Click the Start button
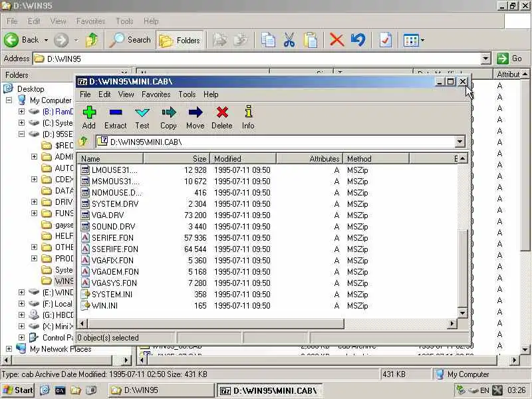This screenshot has width=532, height=399. [18, 390]
